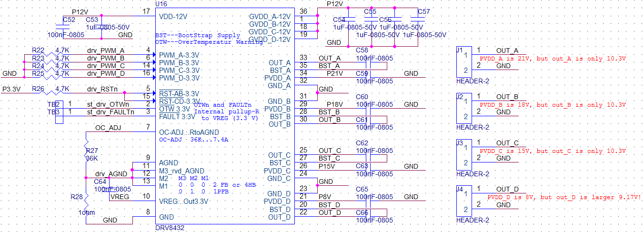Click the DRV8432 part name label
644x232 pixels.
169,228
